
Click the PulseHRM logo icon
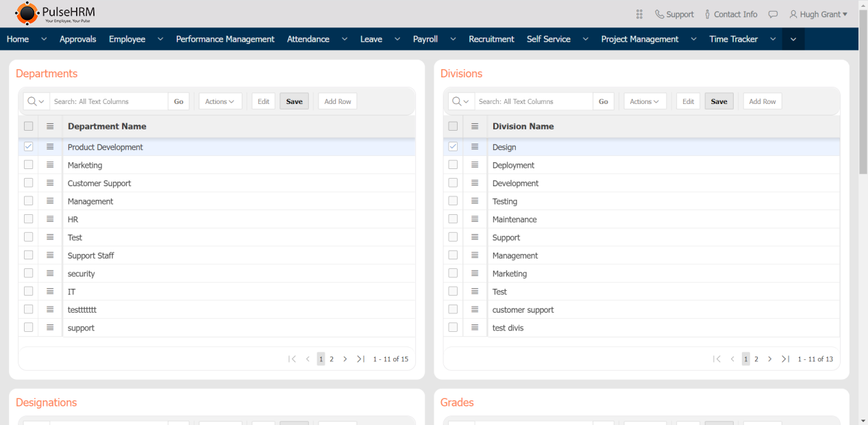[x=27, y=14]
